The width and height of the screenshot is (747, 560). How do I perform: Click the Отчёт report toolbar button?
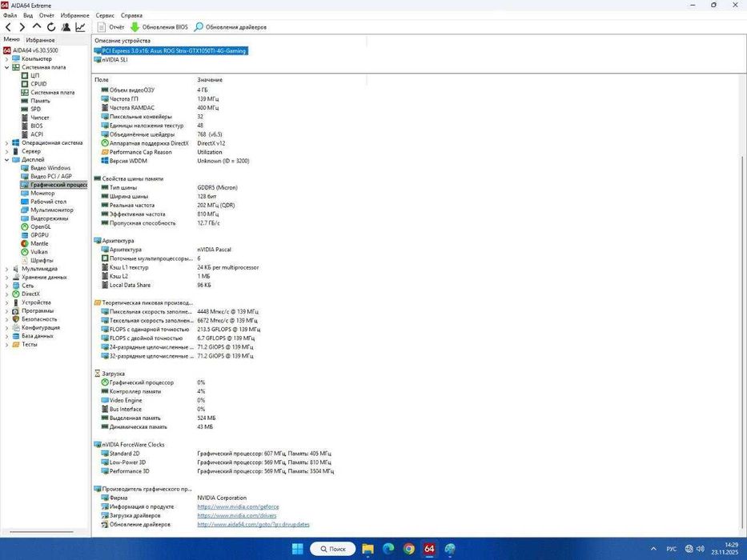point(110,27)
